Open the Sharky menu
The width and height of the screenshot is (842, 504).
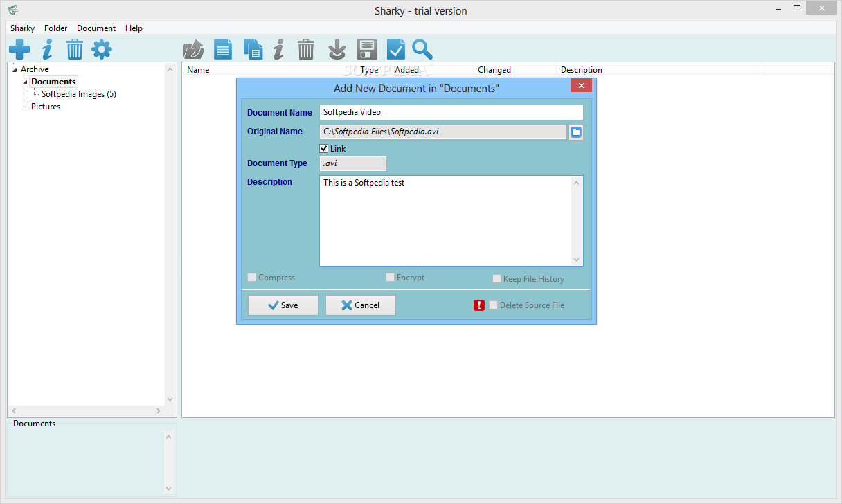point(22,28)
